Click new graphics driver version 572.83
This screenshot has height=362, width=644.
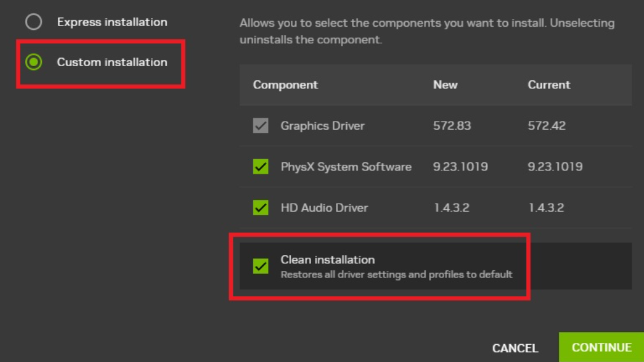coord(452,126)
